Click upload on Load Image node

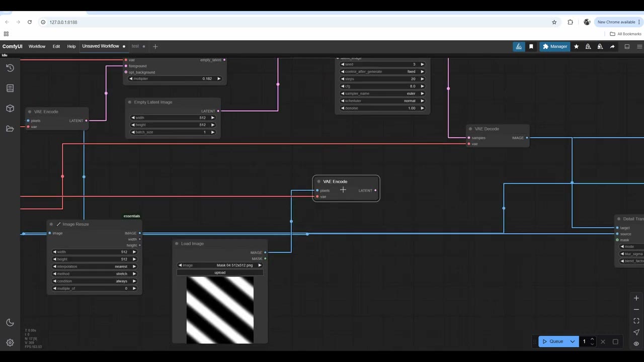pos(220,273)
